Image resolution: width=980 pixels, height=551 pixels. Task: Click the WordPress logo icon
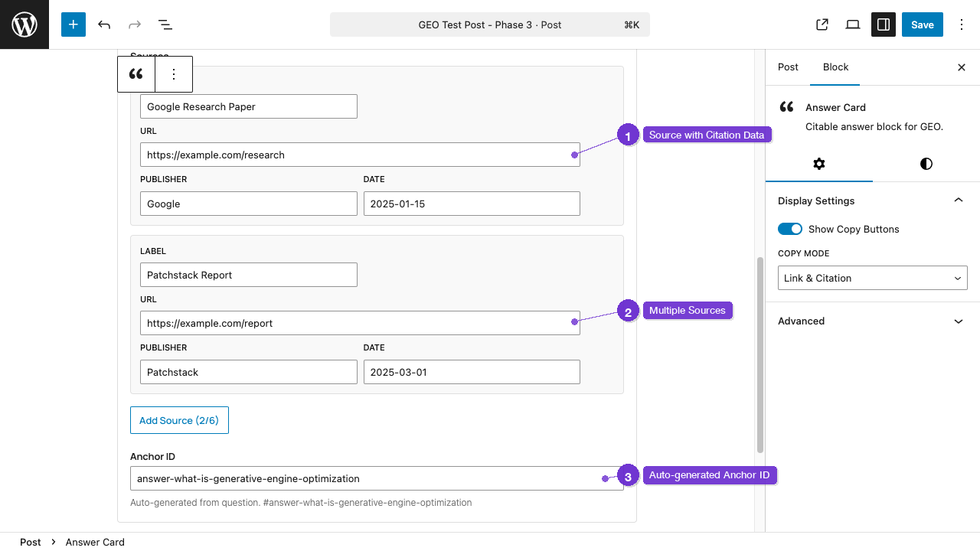click(24, 24)
